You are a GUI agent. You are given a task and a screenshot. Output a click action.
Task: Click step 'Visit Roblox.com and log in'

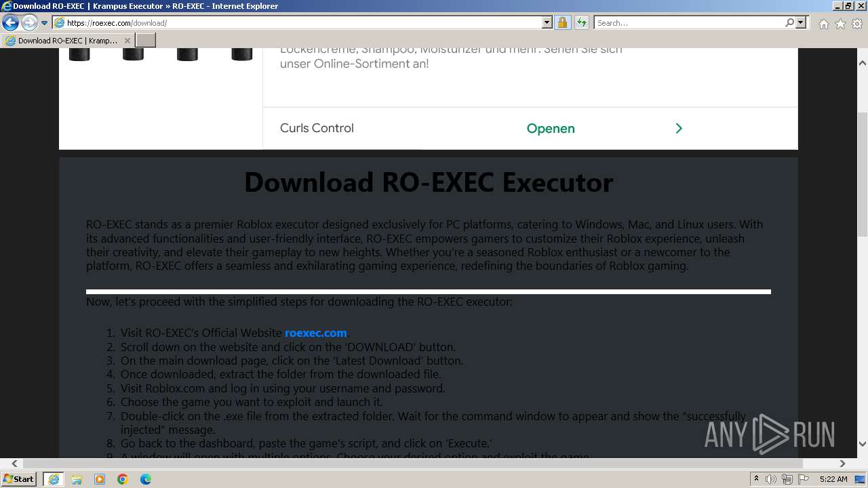pyautogui.click(x=283, y=388)
